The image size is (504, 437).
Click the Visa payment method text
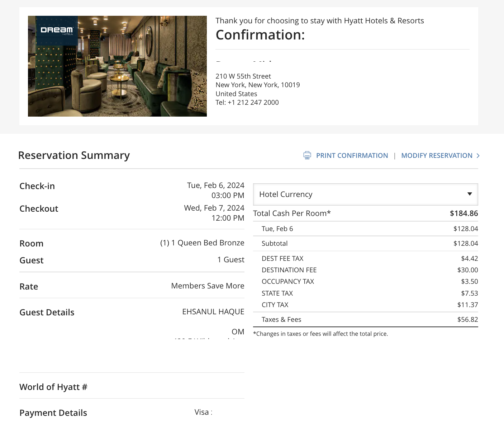click(x=203, y=412)
